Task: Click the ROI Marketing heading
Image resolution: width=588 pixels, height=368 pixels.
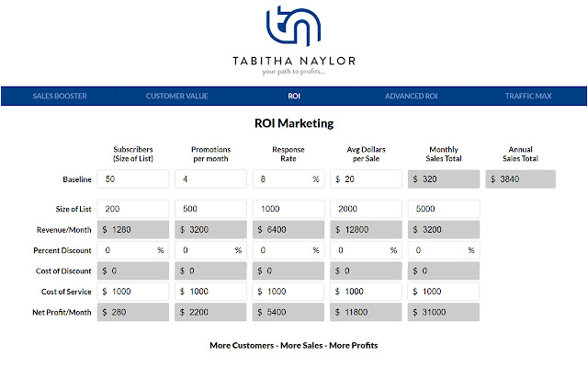Action: click(x=294, y=123)
